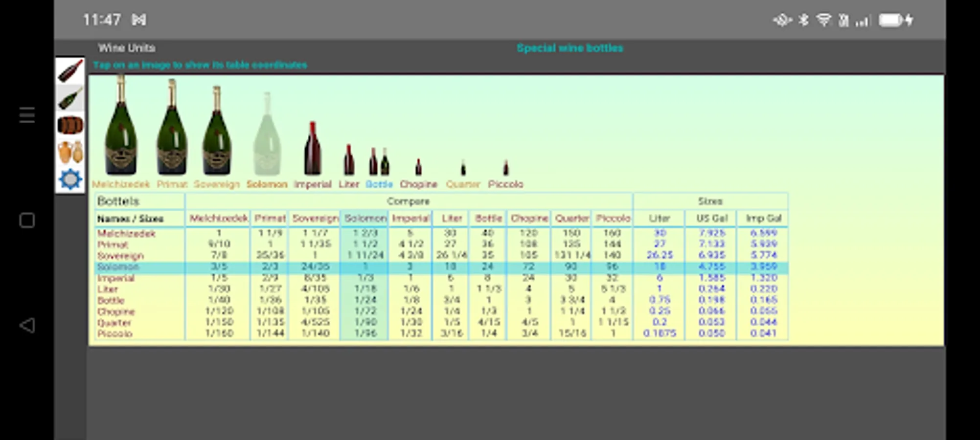Click the 0.1875 Liter value in Piccolo row

pyautogui.click(x=660, y=333)
